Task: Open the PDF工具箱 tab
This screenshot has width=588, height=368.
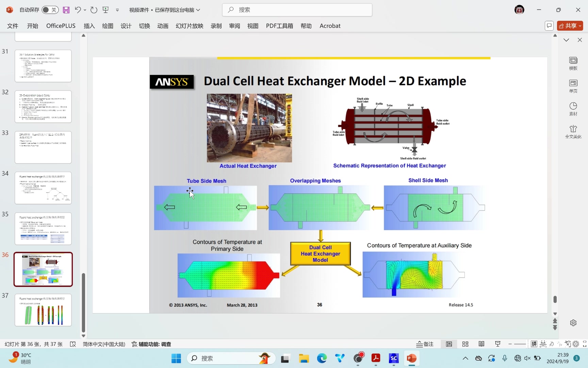Action: click(x=279, y=26)
